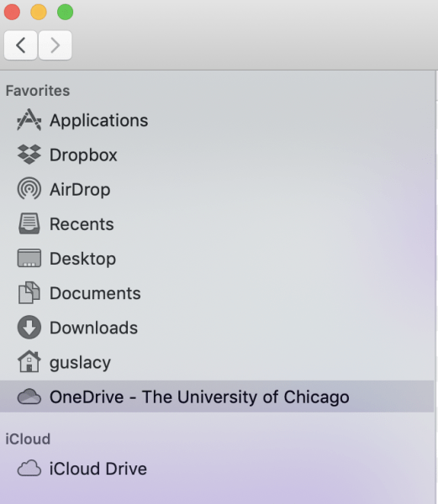The image size is (438, 504).
Task: Select the guslacy home folder label
Action: pos(80,363)
